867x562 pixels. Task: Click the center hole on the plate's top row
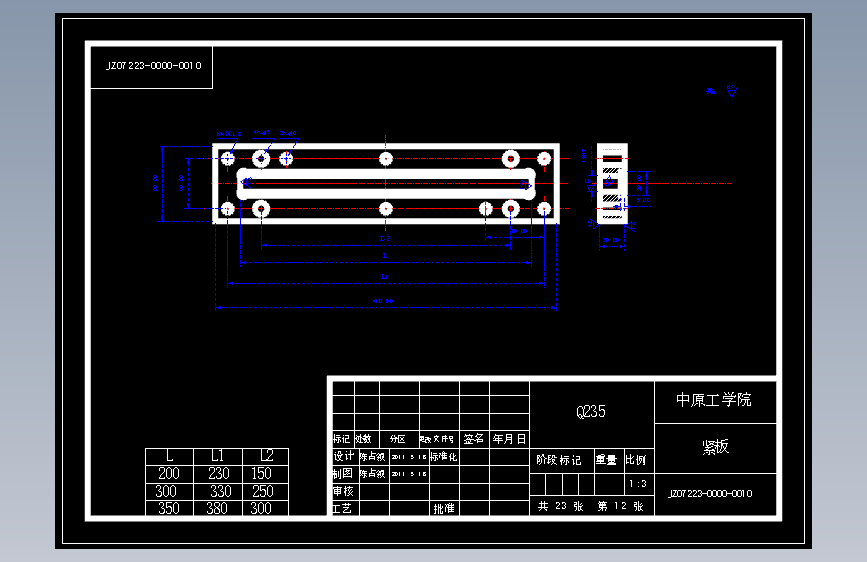pyautogui.click(x=386, y=159)
